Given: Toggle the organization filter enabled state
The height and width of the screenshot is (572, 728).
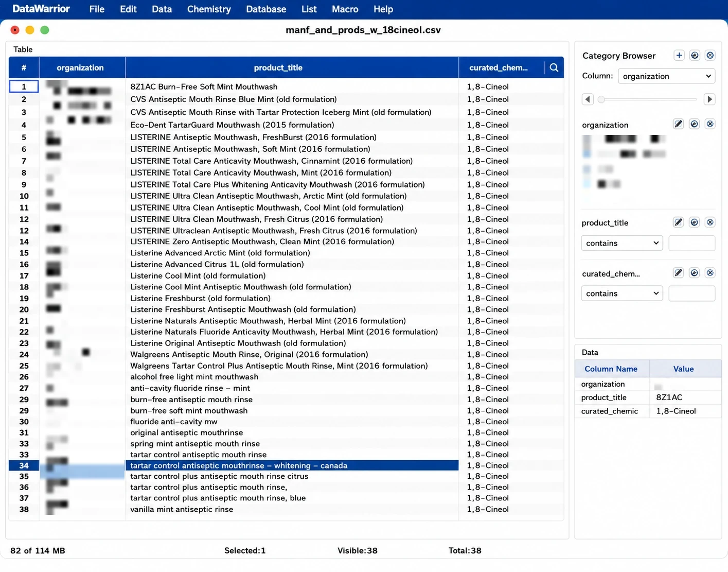Looking at the screenshot, I should pos(695,124).
